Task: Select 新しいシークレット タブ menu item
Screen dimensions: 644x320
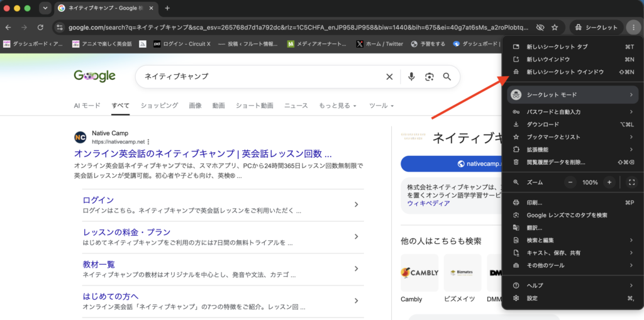Action: coord(573,47)
